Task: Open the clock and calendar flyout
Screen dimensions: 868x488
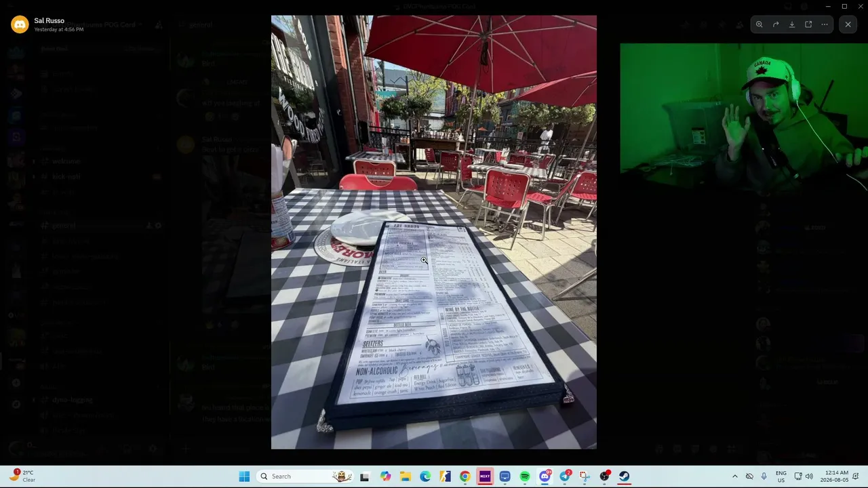Action: click(835, 476)
